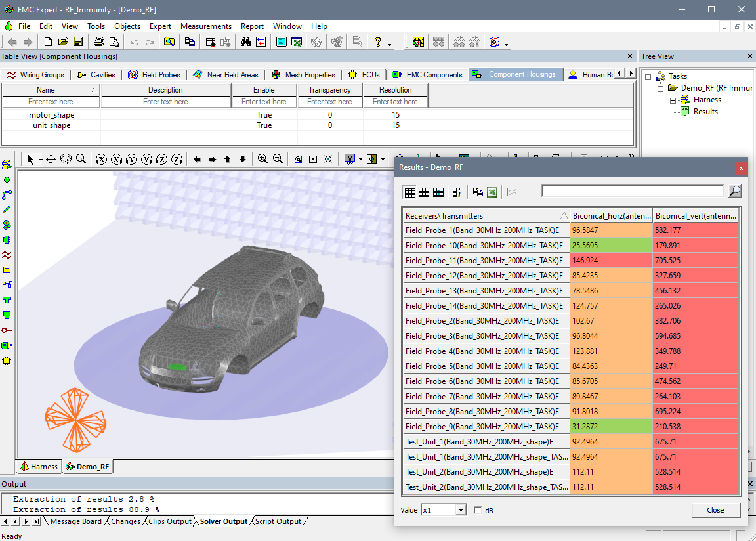Click the binoculars Find icon
This screenshot has height=541, width=756.
(245, 42)
